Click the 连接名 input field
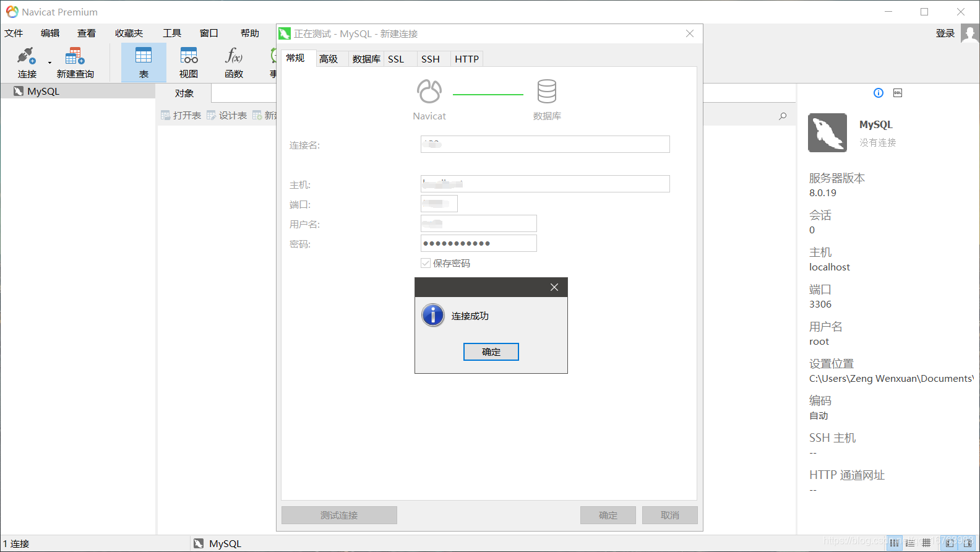The image size is (980, 552). [545, 144]
